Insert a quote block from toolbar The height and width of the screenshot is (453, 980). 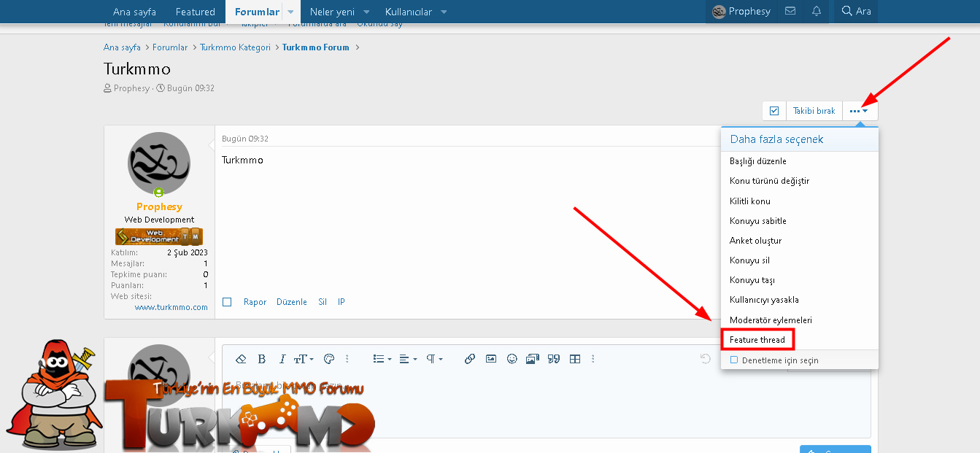coord(554,359)
